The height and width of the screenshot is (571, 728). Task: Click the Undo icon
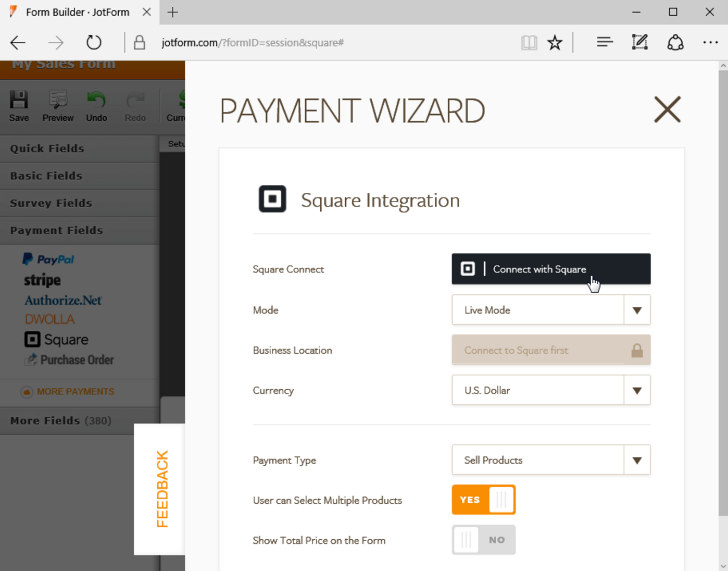(x=96, y=104)
